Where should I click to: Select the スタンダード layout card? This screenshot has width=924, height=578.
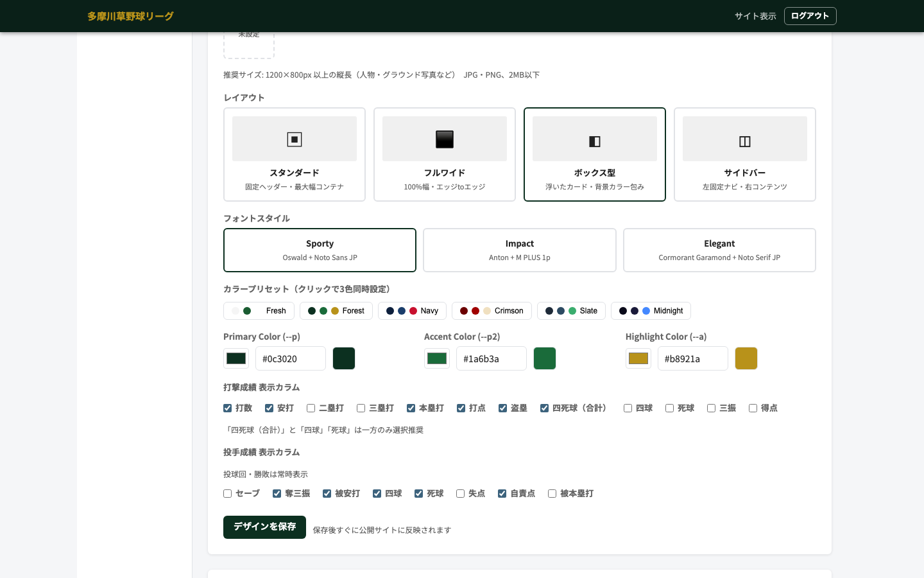coord(295,154)
